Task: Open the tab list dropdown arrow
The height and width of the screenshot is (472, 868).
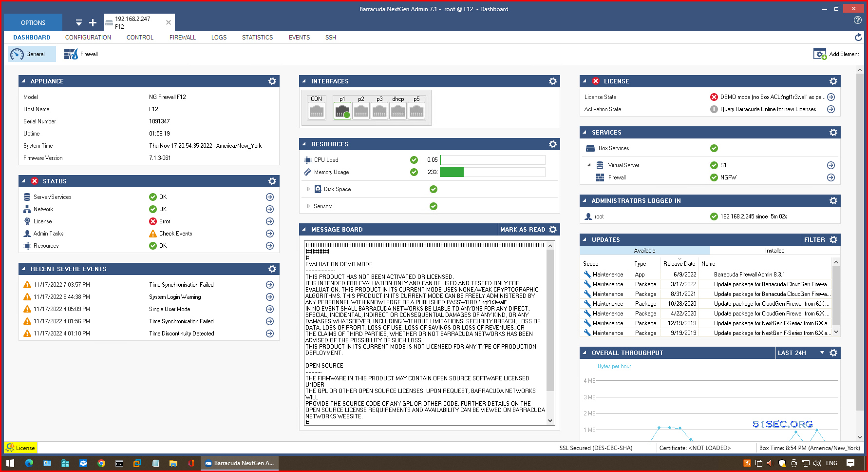Action: (x=79, y=22)
